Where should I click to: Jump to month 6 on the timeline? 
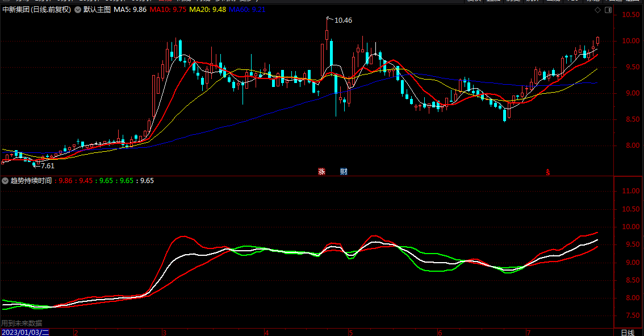[440, 332]
